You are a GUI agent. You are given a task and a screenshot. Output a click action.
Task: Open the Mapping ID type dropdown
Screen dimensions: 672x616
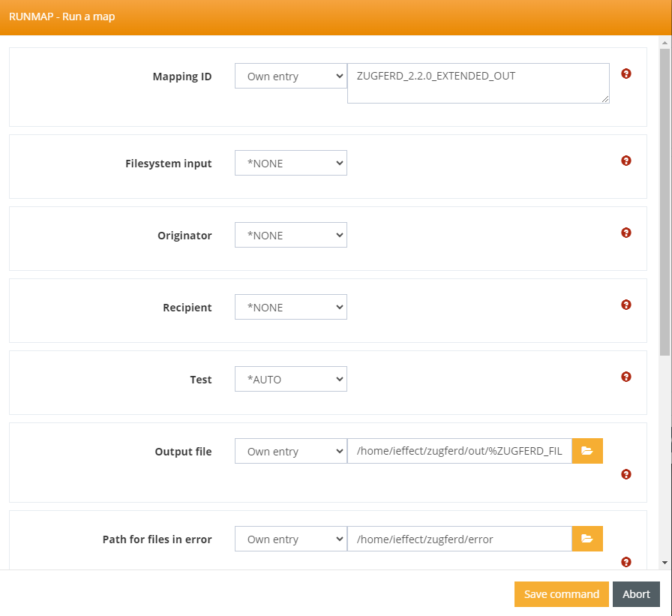[x=290, y=76]
